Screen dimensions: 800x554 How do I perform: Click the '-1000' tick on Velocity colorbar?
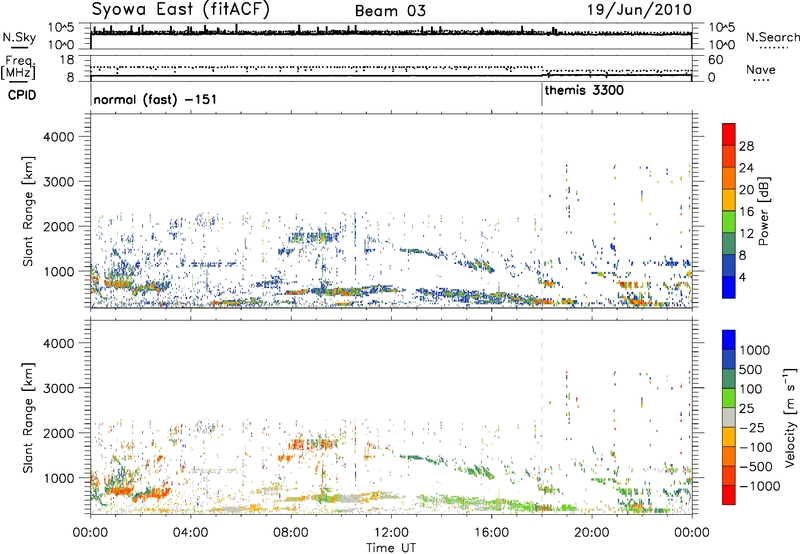759,486
